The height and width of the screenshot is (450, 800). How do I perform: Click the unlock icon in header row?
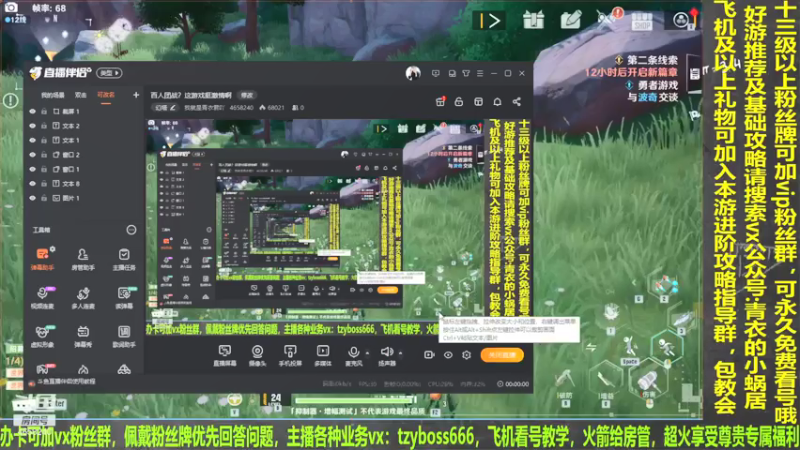[459, 102]
